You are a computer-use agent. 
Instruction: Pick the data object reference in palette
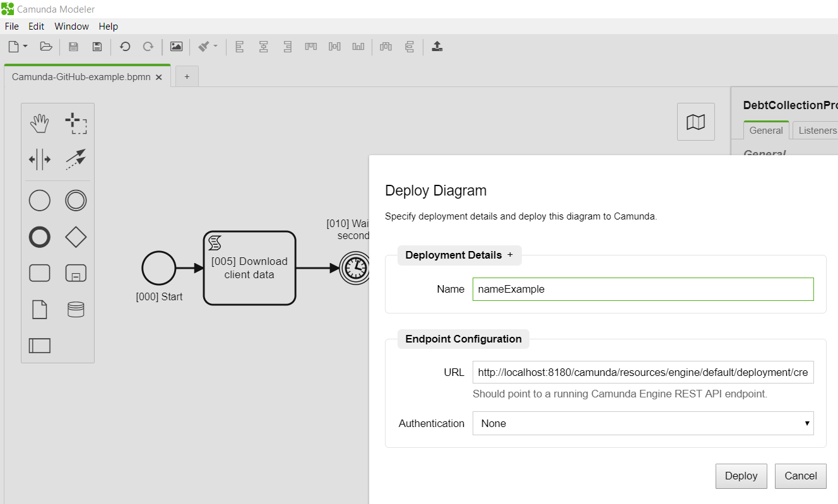[40, 310]
